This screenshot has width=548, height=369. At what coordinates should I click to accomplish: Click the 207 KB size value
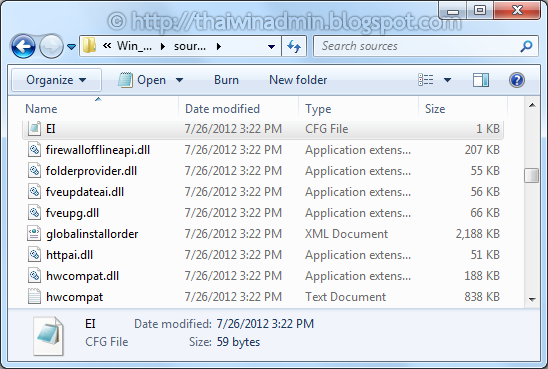point(482,150)
